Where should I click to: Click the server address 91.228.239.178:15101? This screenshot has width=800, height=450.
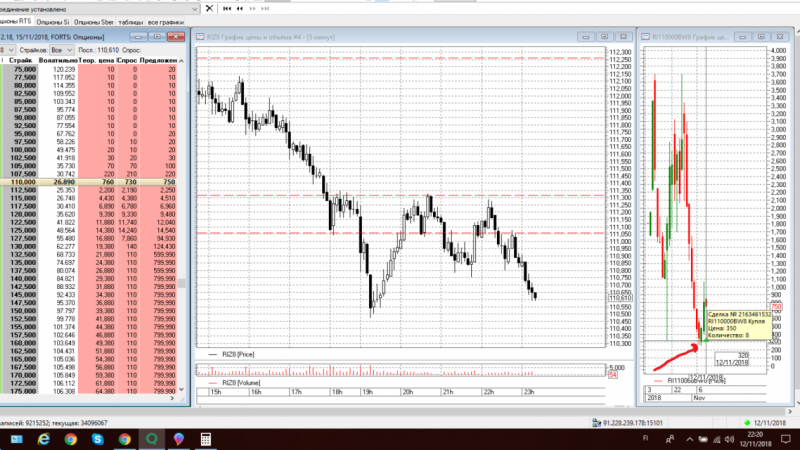[x=633, y=423]
